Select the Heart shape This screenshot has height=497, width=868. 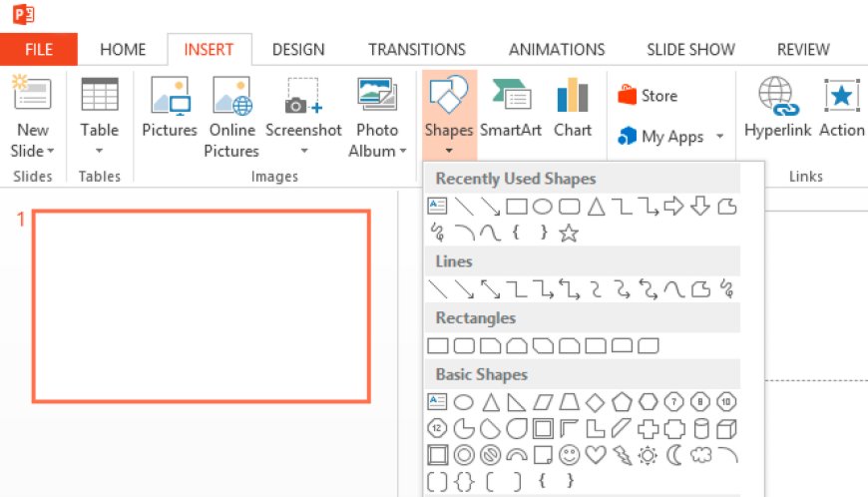click(596, 456)
